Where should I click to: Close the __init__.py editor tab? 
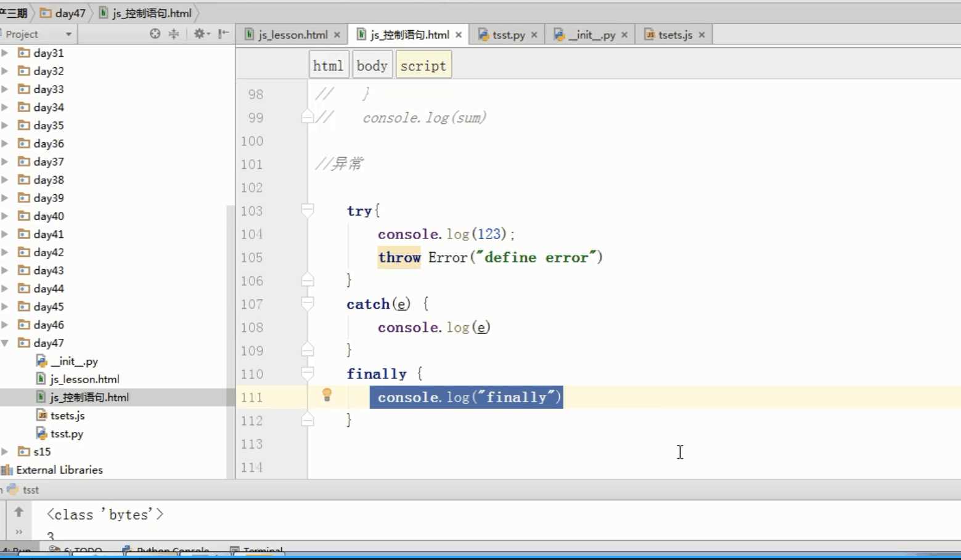[x=624, y=35]
